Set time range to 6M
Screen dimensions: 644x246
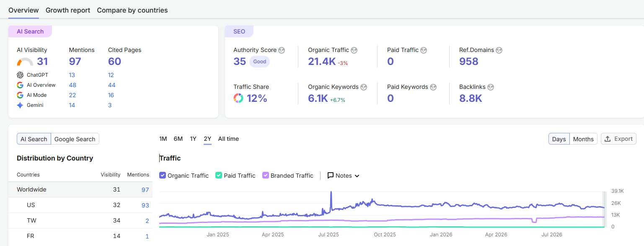(x=178, y=139)
